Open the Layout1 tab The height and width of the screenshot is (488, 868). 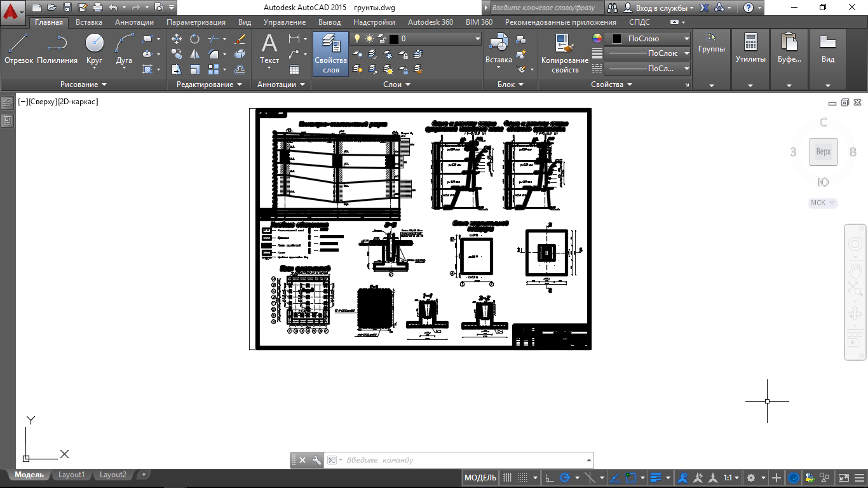tap(71, 475)
